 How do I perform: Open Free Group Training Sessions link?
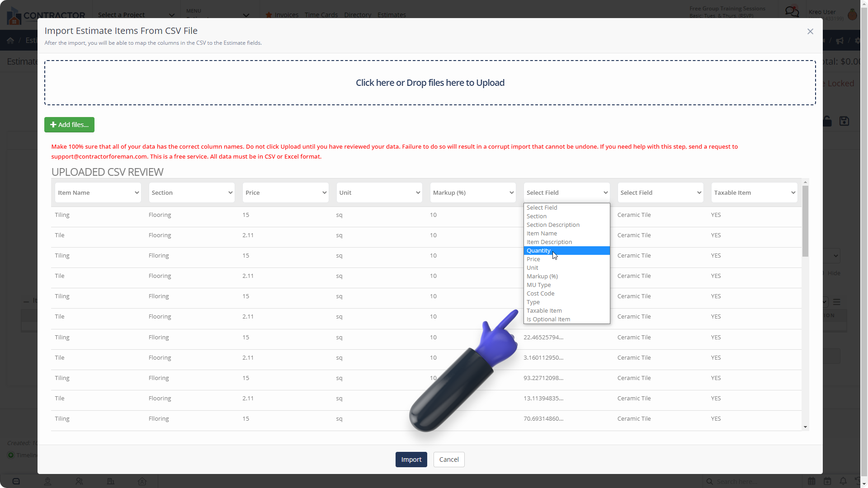click(x=727, y=9)
